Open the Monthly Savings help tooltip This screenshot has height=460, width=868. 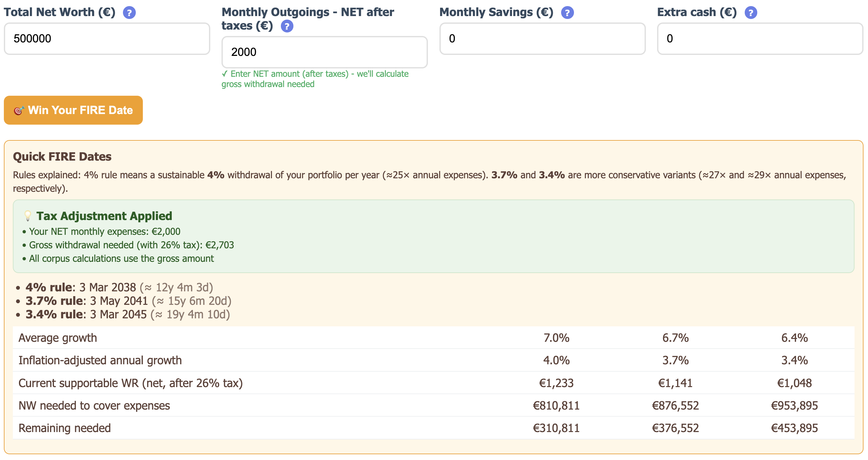tap(568, 13)
